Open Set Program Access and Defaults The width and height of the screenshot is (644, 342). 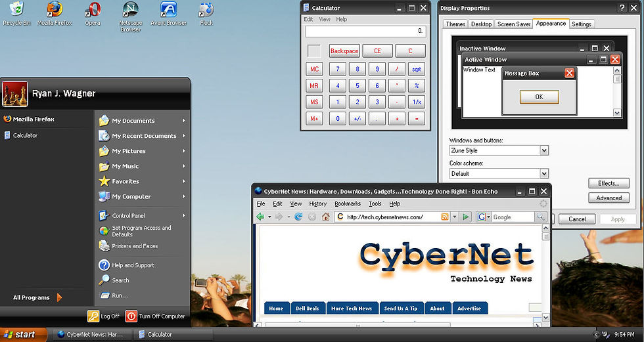[135, 231]
